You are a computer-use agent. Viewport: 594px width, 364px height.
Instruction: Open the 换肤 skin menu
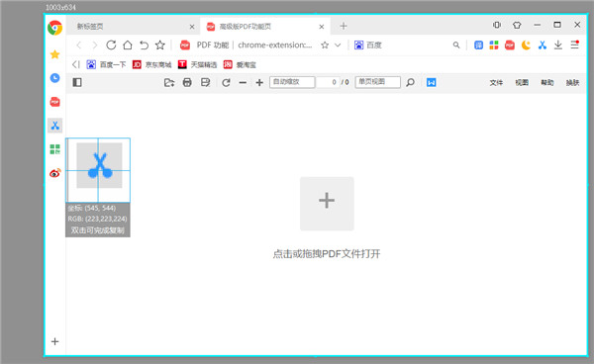coord(572,82)
